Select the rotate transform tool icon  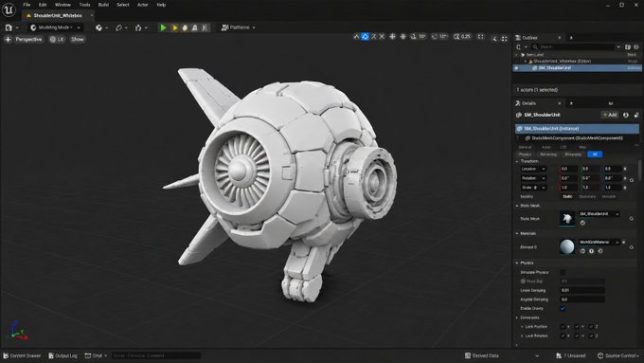tap(373, 37)
